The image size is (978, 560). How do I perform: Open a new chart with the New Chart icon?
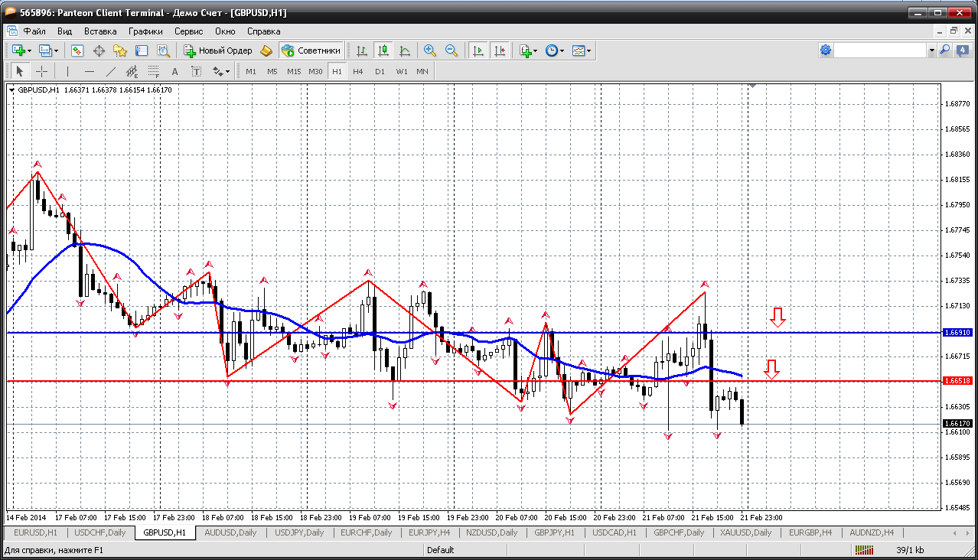[18, 50]
